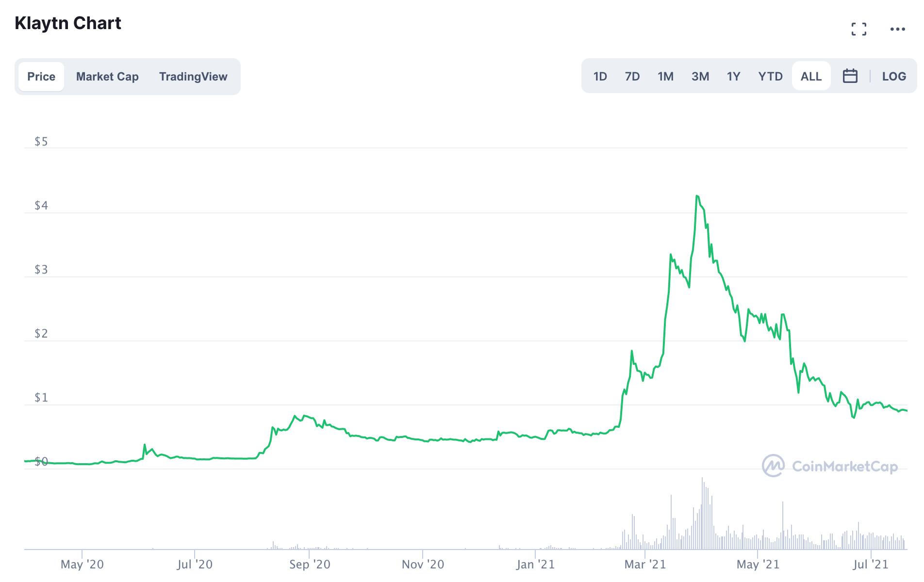This screenshot has width=924, height=582.
Task: Click the Klaytn Chart heading
Action: coord(68,23)
